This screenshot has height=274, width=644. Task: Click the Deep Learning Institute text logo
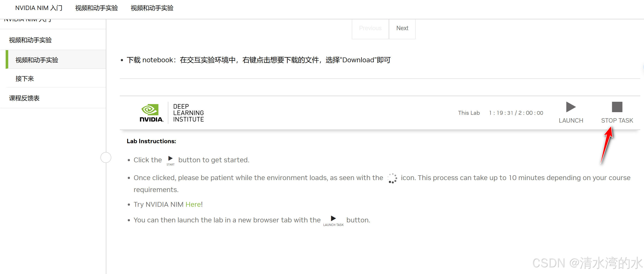pyautogui.click(x=188, y=113)
